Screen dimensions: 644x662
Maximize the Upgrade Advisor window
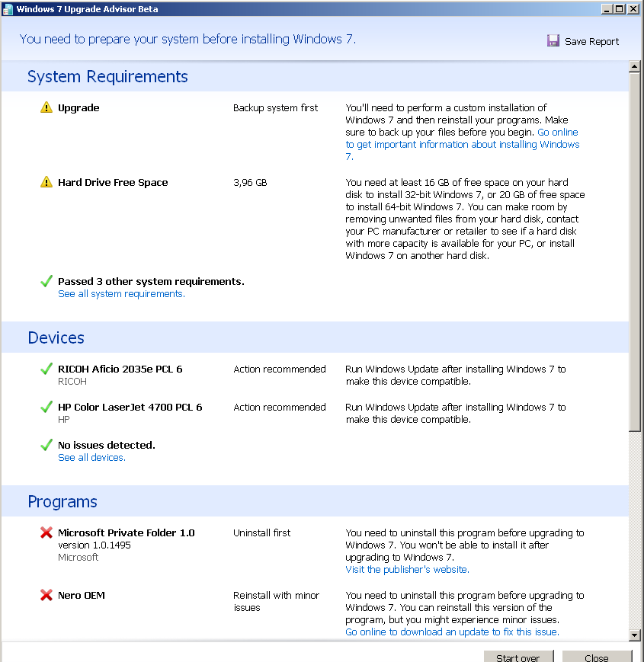620,9
